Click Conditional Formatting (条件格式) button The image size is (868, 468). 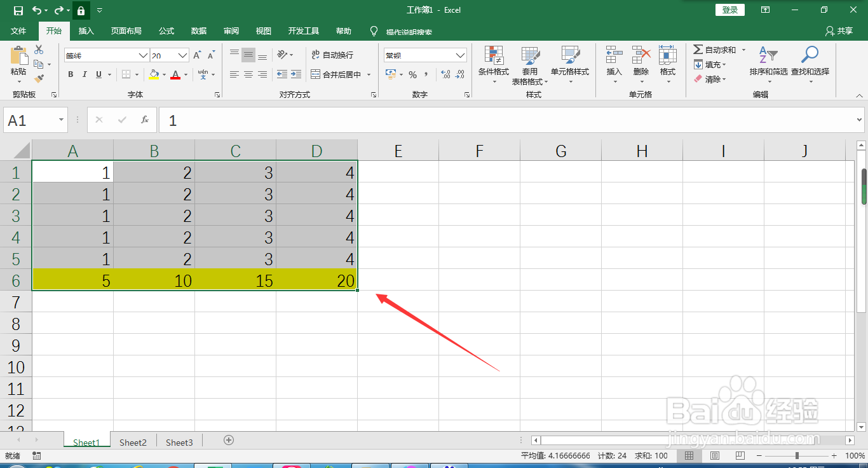point(494,65)
